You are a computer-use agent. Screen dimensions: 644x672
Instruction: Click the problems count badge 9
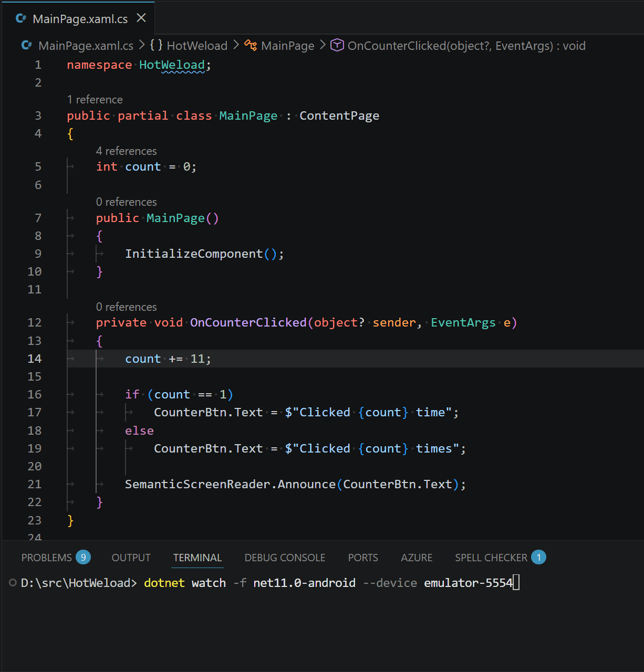tap(83, 557)
